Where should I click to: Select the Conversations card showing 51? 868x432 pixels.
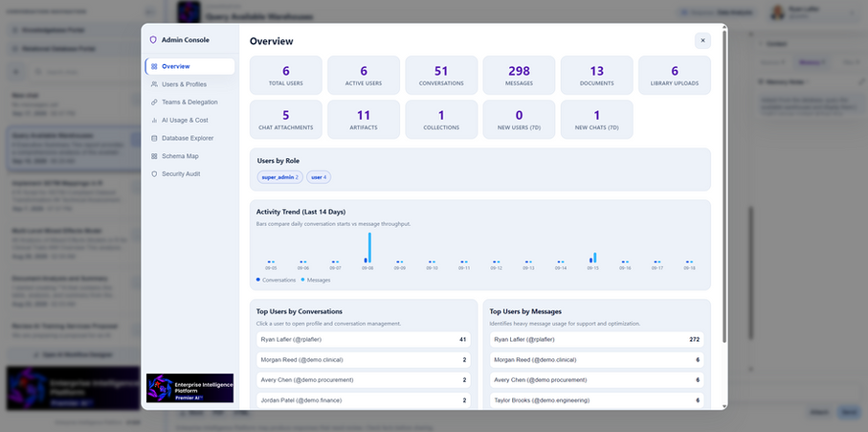coord(441,76)
